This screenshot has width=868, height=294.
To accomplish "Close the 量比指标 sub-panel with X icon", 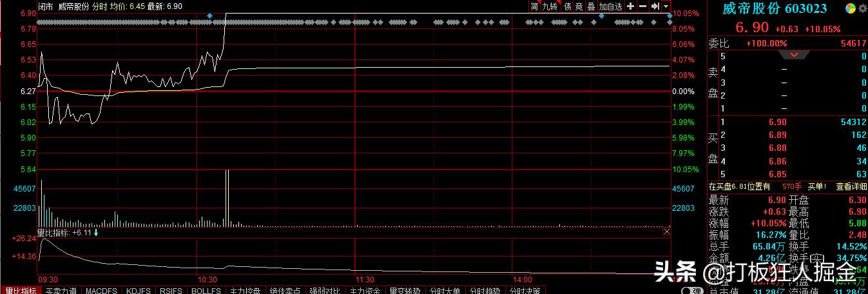I will [667, 231].
